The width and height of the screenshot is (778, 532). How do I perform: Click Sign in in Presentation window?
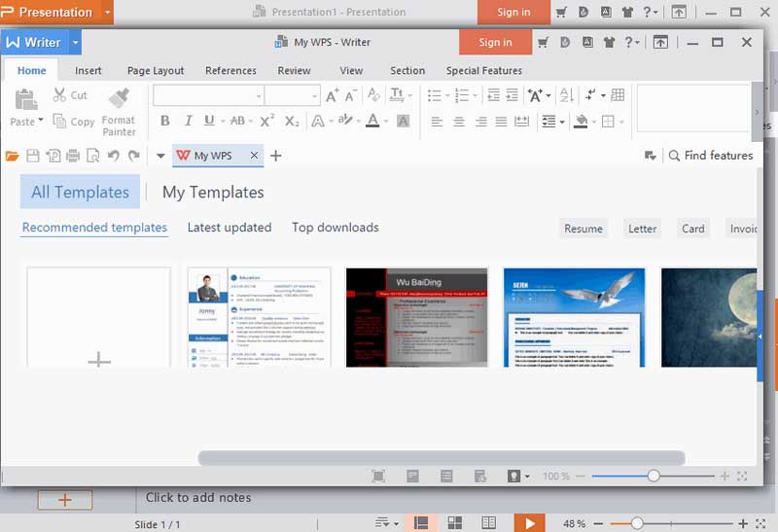pos(513,12)
